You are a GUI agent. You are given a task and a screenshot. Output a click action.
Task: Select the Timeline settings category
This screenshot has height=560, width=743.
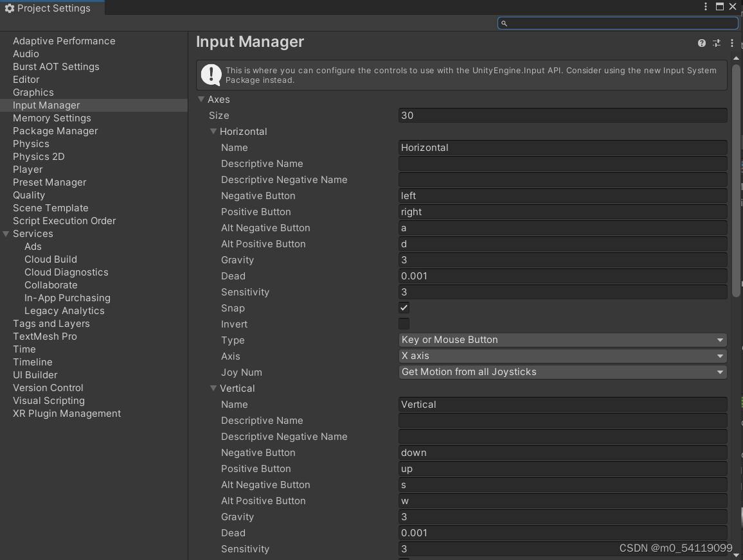[x=33, y=362]
